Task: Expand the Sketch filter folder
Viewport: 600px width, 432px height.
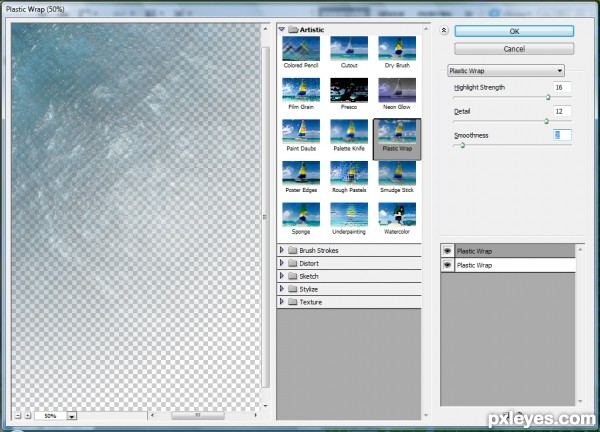Action: tap(282, 276)
